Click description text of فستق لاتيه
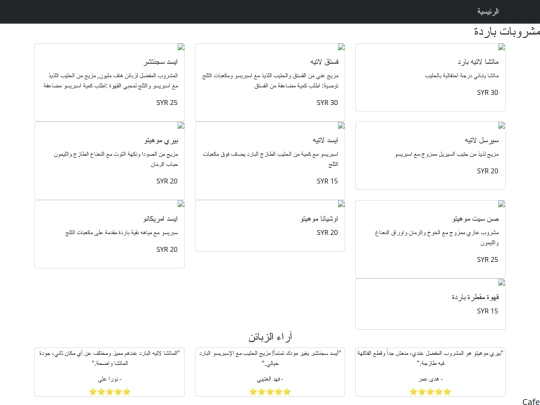This screenshot has height=405, width=540. [x=270, y=81]
